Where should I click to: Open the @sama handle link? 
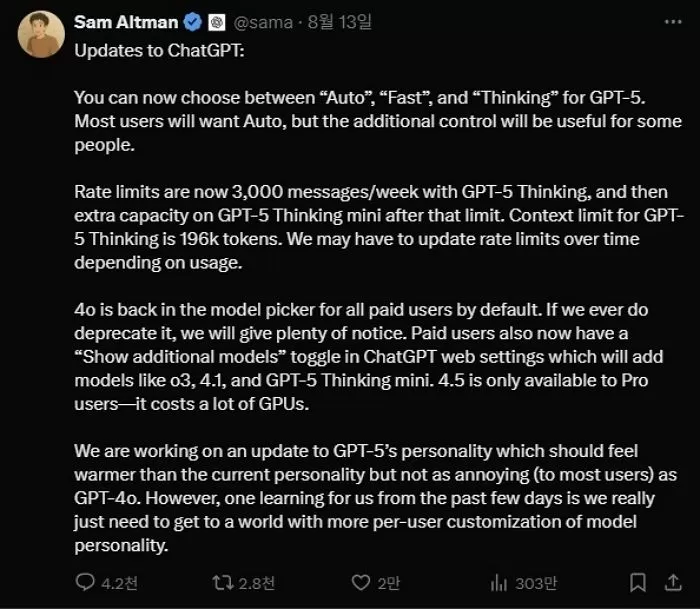(x=263, y=22)
